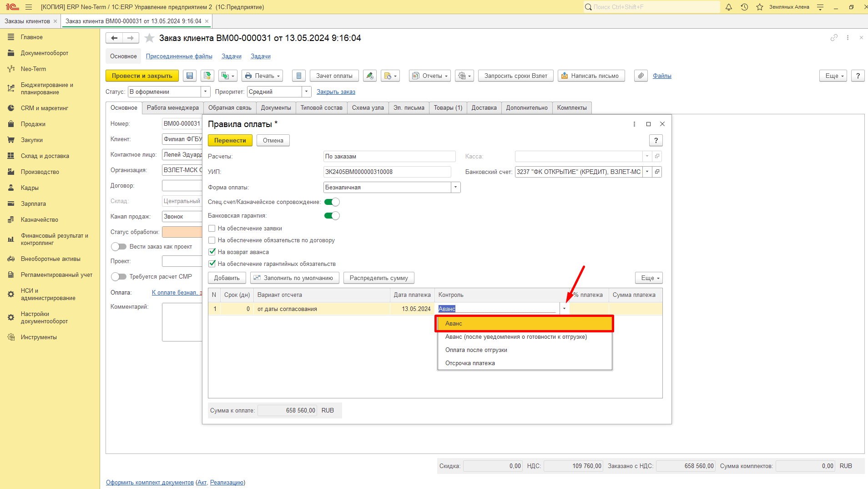Click the Провести и закрыть button

(142, 76)
